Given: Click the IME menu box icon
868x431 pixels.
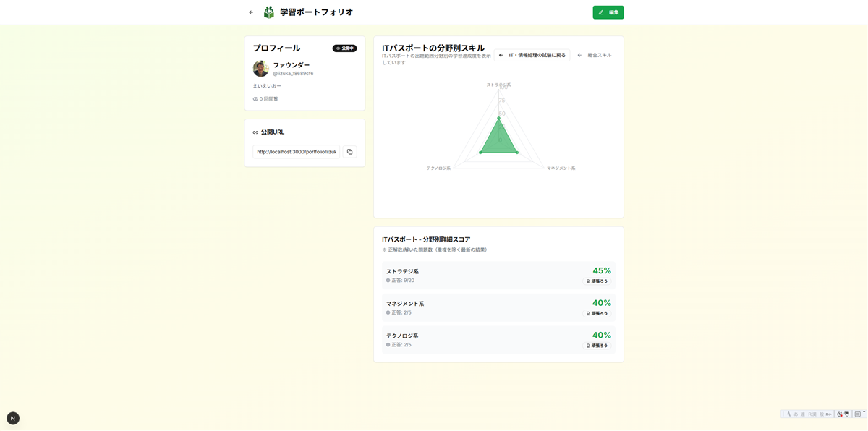Looking at the screenshot, I should pyautogui.click(x=858, y=414).
